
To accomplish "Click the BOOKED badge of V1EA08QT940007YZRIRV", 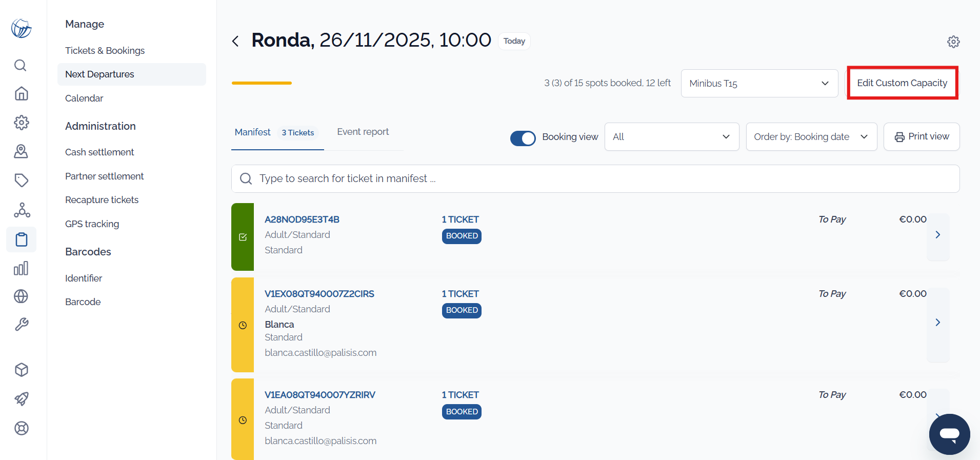I will 462,412.
